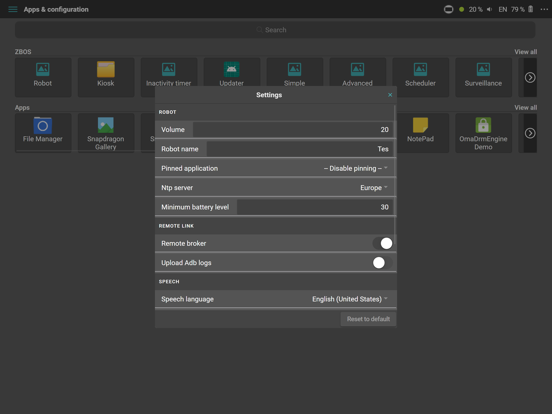Open the NotePad app
The height and width of the screenshot is (414, 552).
(x=420, y=133)
